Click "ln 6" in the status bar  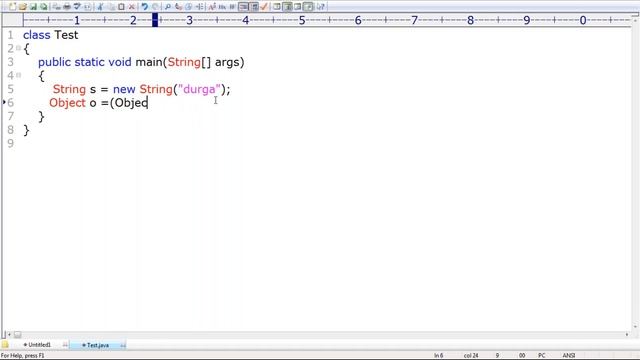click(438, 356)
